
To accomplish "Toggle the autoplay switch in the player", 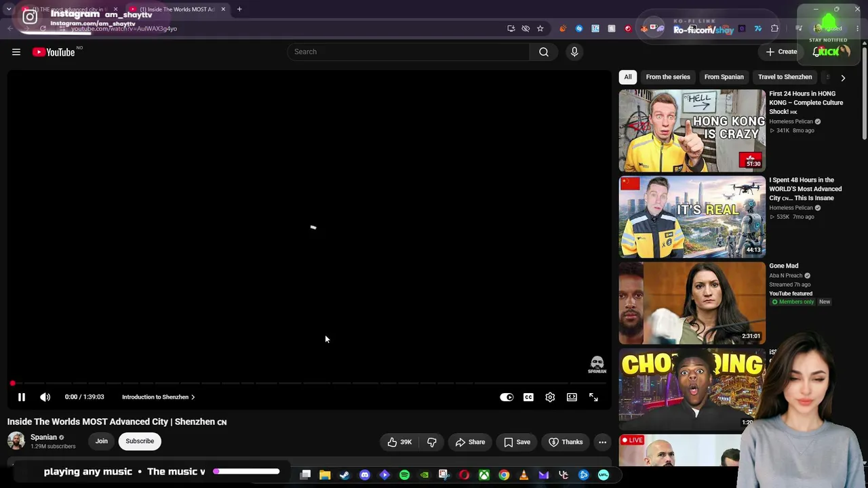I will click(507, 397).
